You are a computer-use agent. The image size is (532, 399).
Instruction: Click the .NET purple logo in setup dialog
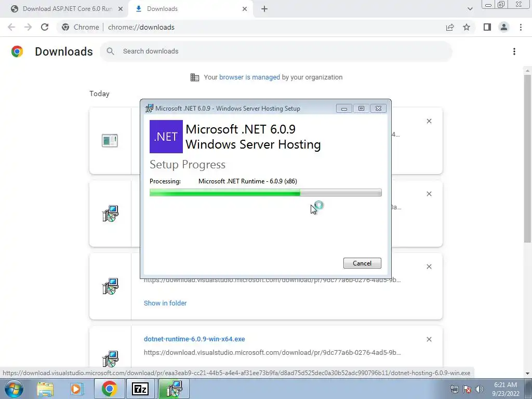point(166,137)
